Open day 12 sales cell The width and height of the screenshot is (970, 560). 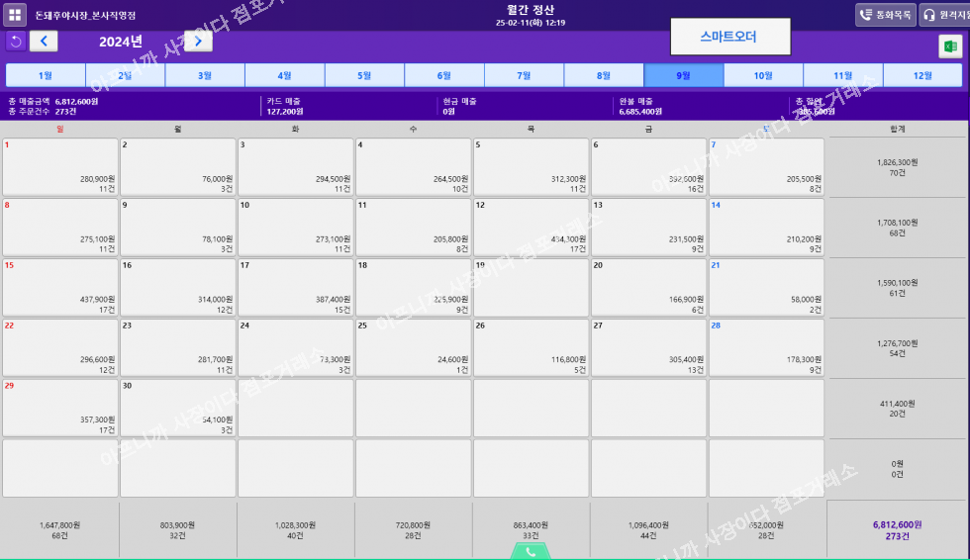click(x=531, y=227)
